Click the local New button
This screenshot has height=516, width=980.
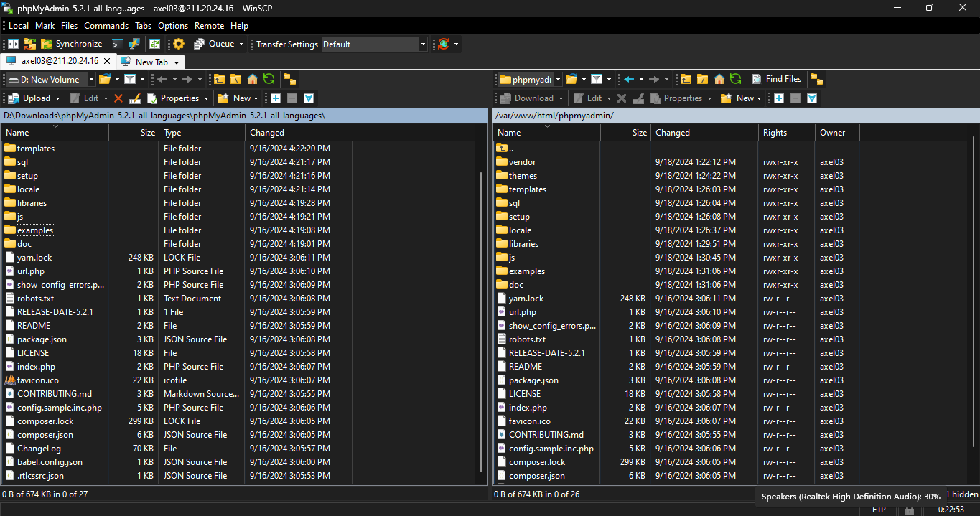click(x=234, y=98)
